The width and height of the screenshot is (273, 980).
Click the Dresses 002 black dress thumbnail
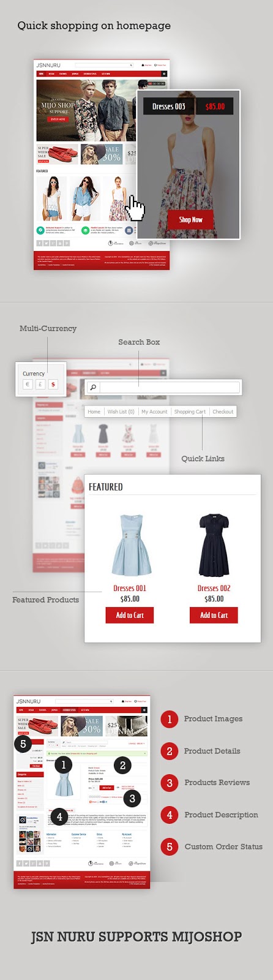click(214, 546)
